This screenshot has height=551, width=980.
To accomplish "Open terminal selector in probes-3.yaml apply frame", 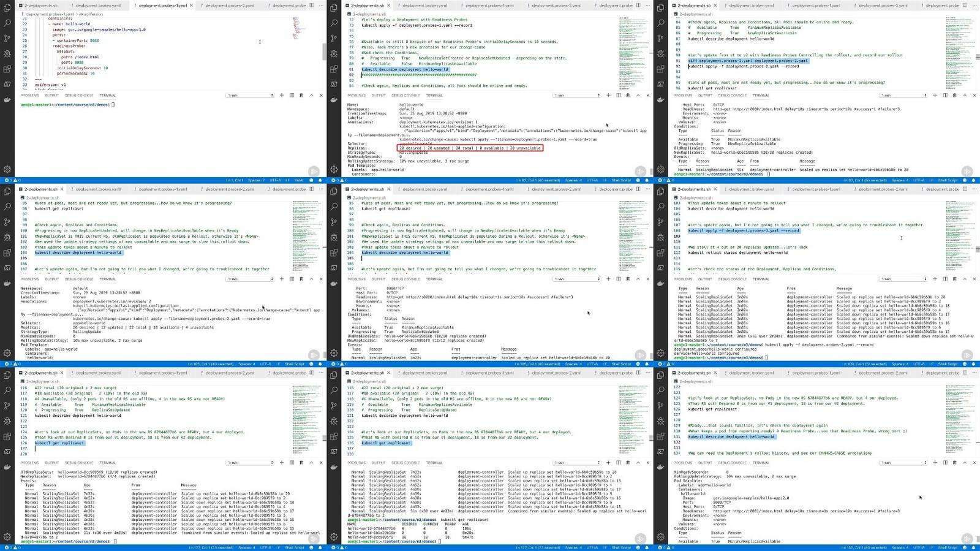I will click(903, 279).
